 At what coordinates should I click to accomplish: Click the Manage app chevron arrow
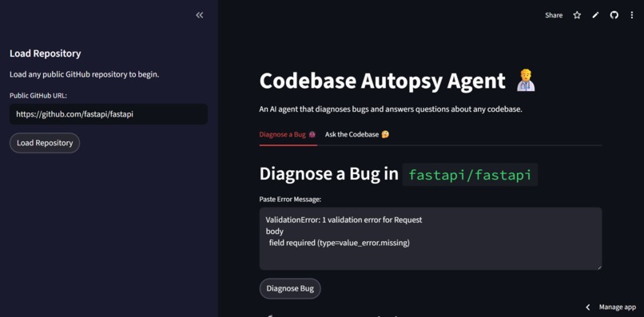click(588, 307)
